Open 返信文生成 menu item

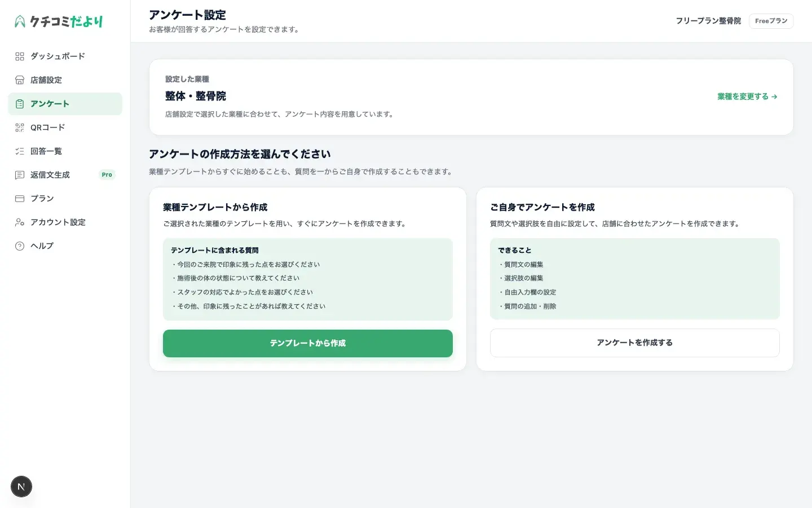point(65,175)
